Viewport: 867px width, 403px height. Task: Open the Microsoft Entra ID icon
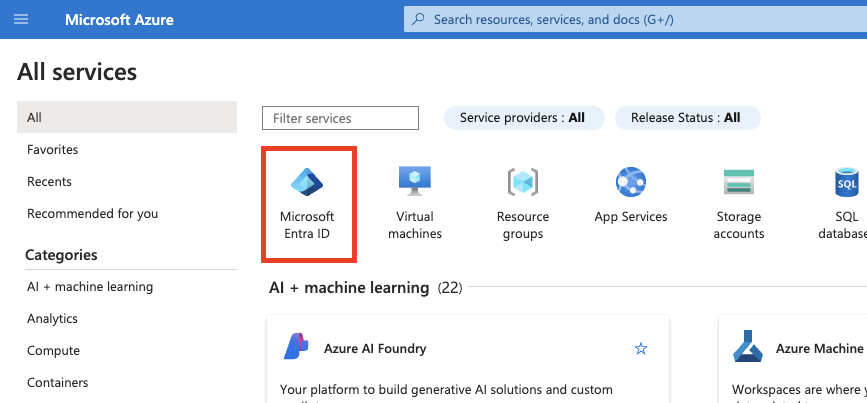point(307,182)
